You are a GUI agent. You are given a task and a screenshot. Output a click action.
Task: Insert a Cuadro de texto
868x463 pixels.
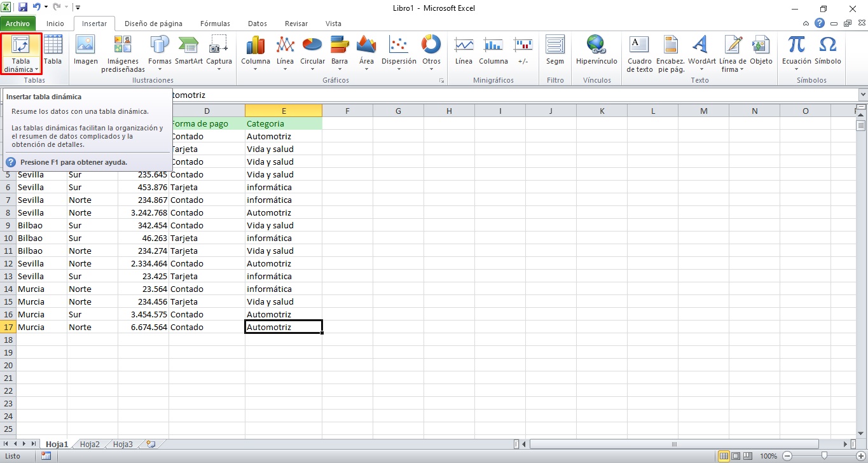(639, 54)
